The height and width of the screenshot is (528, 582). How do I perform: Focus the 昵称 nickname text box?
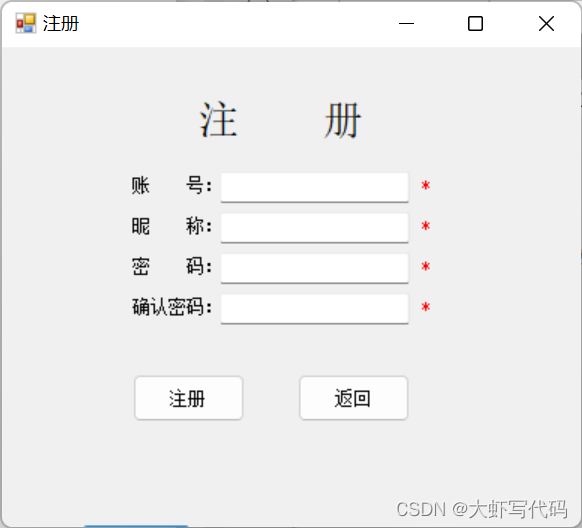click(x=314, y=228)
